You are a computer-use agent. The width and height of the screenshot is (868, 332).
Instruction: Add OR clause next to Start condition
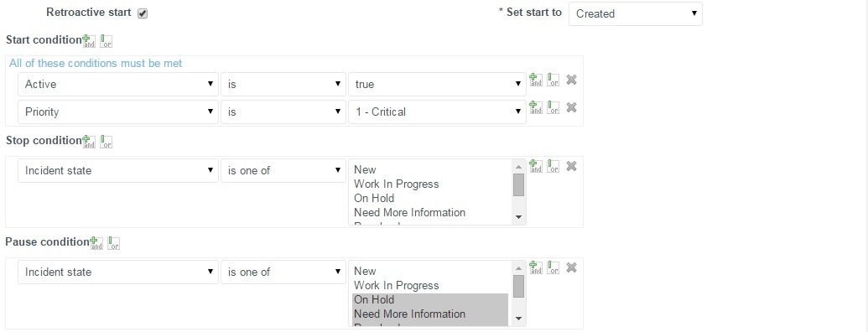(x=107, y=41)
